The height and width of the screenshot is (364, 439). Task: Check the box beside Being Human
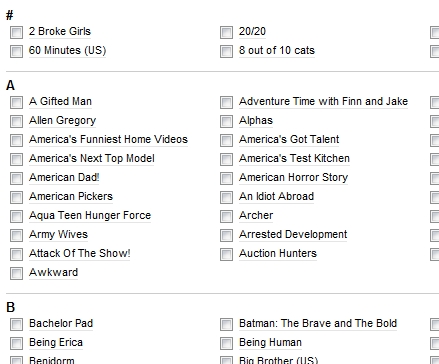[x=226, y=343]
